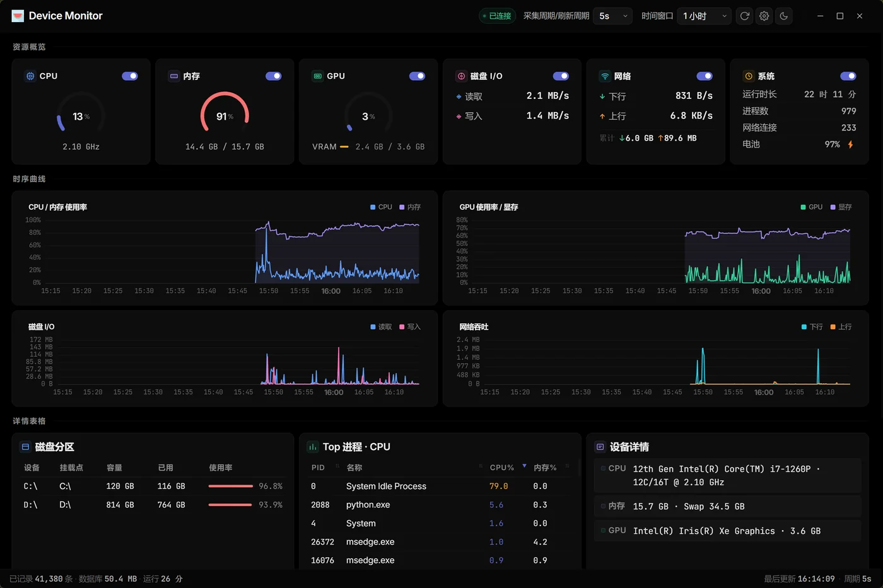This screenshot has width=883, height=588.
Task: Open settings with the gear icon
Action: (x=764, y=16)
